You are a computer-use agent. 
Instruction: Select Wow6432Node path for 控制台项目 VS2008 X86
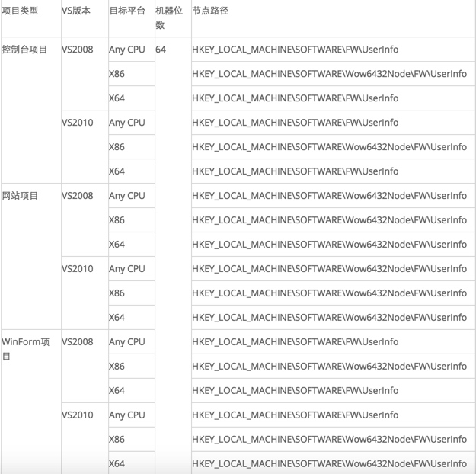pos(334,74)
